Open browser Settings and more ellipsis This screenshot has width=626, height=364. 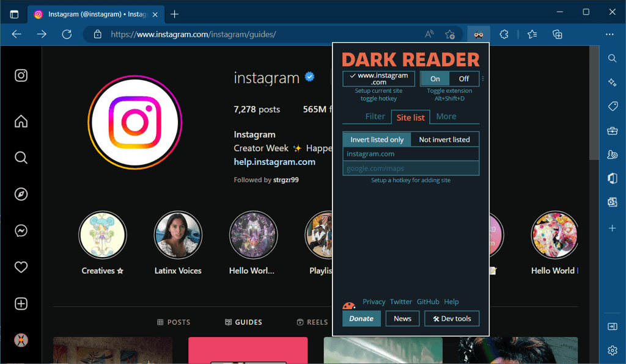(609, 35)
